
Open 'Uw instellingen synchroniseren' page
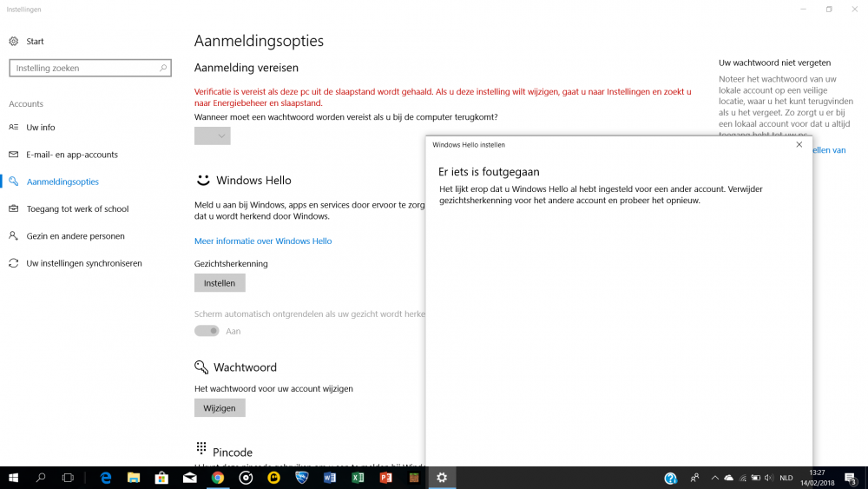point(84,263)
